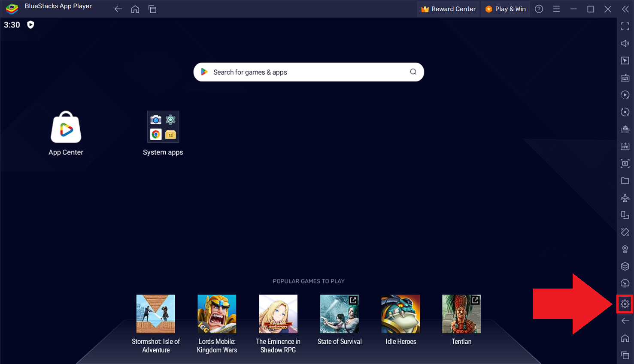Toggle full screen from the side toolbar
This screenshot has height=364, width=634.
(625, 27)
